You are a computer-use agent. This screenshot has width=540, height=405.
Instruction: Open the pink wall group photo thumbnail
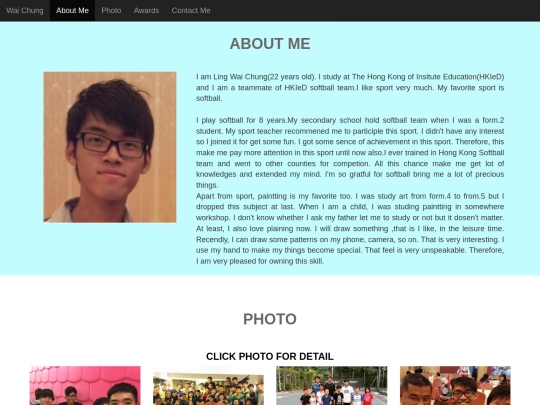(85, 385)
